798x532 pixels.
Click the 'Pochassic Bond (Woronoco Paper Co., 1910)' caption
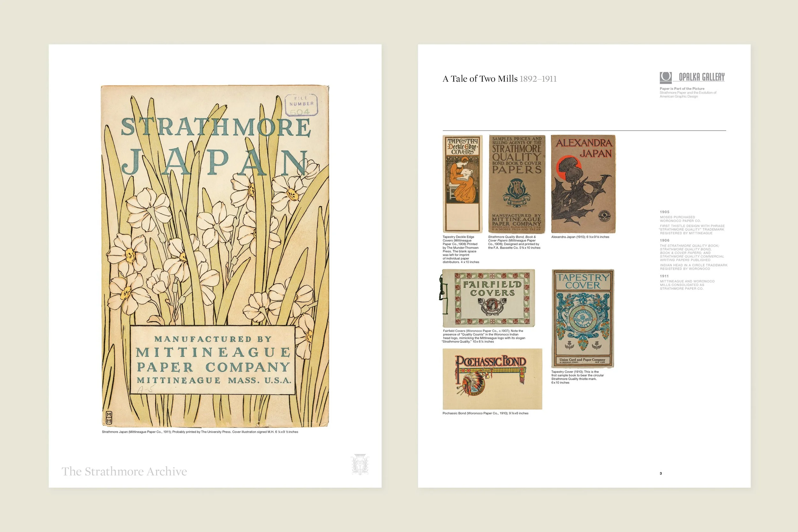(485, 413)
